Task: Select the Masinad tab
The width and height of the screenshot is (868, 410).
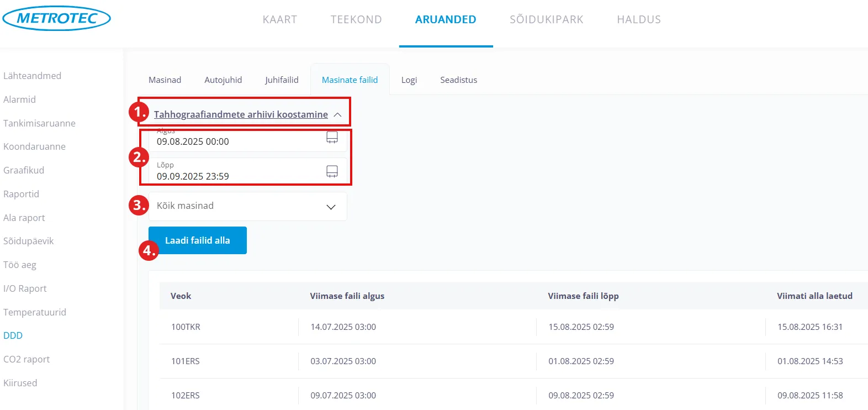Action: coord(165,80)
